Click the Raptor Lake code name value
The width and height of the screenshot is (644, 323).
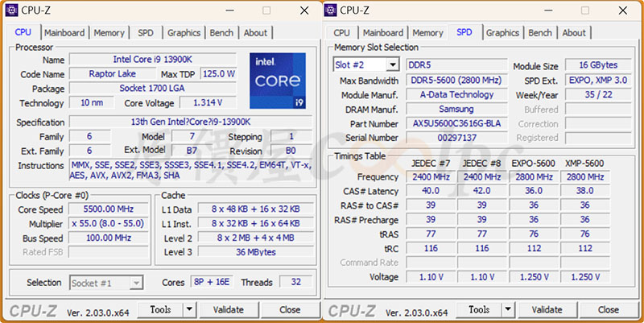112,74
